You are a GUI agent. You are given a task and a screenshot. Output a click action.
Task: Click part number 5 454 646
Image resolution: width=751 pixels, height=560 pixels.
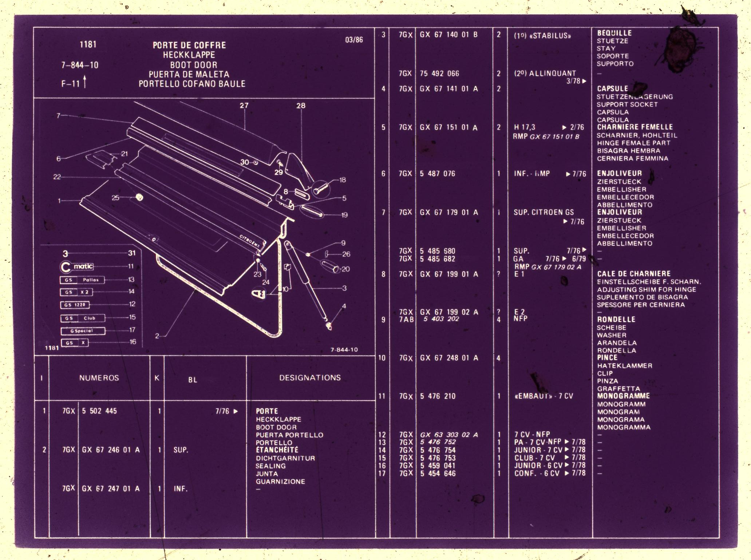click(438, 474)
